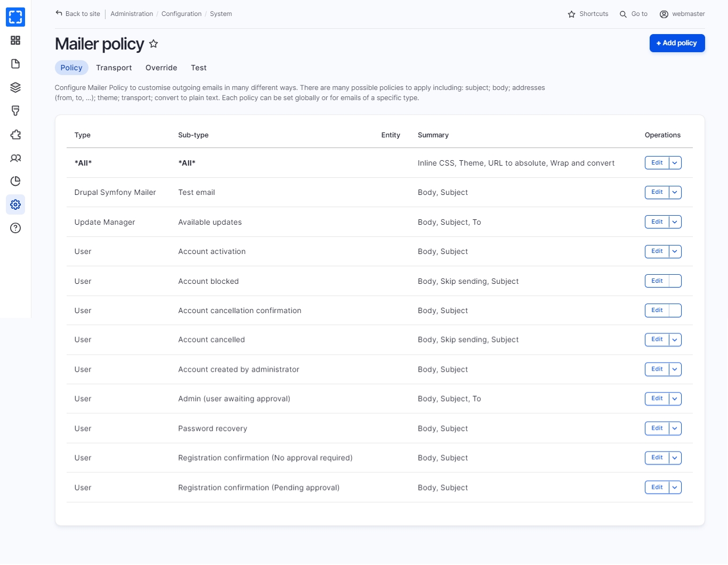Open the Go to search
Screen dimensions: 728x565
634,14
